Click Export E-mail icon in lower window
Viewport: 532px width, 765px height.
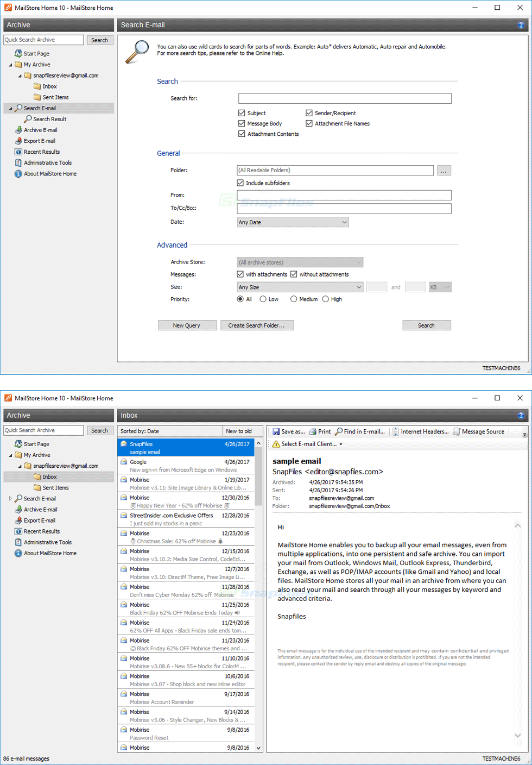point(18,520)
